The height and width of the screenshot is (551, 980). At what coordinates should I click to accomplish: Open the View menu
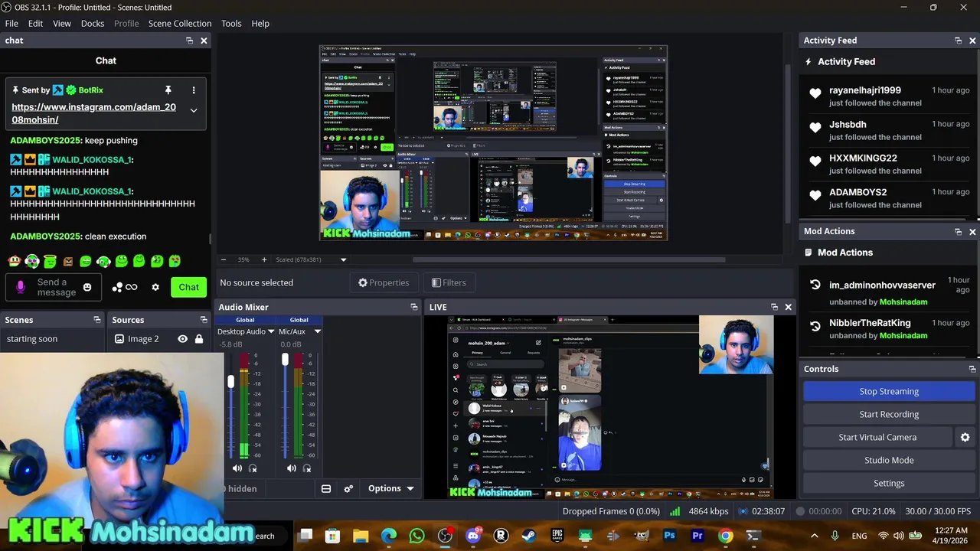point(62,23)
